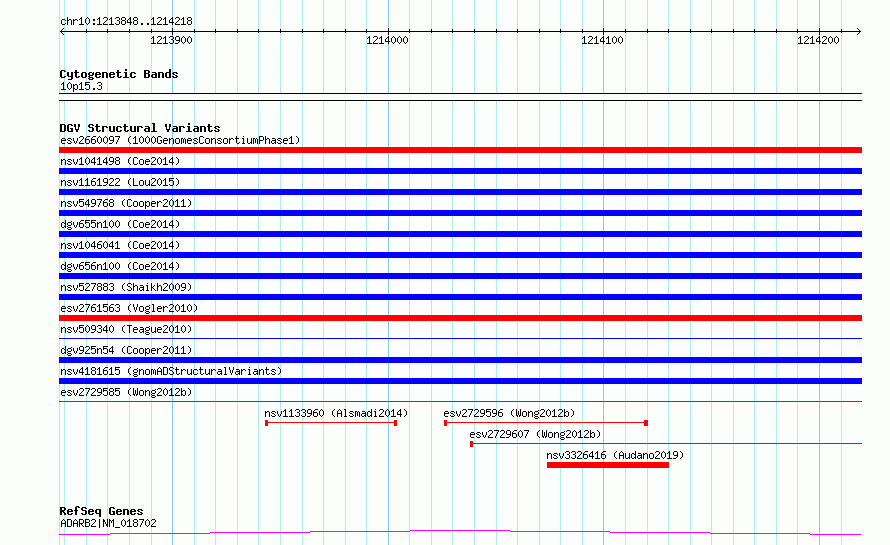The height and width of the screenshot is (545, 890).
Task: Select nsv1046041 (Coe2014) label
Action: (x=120, y=245)
